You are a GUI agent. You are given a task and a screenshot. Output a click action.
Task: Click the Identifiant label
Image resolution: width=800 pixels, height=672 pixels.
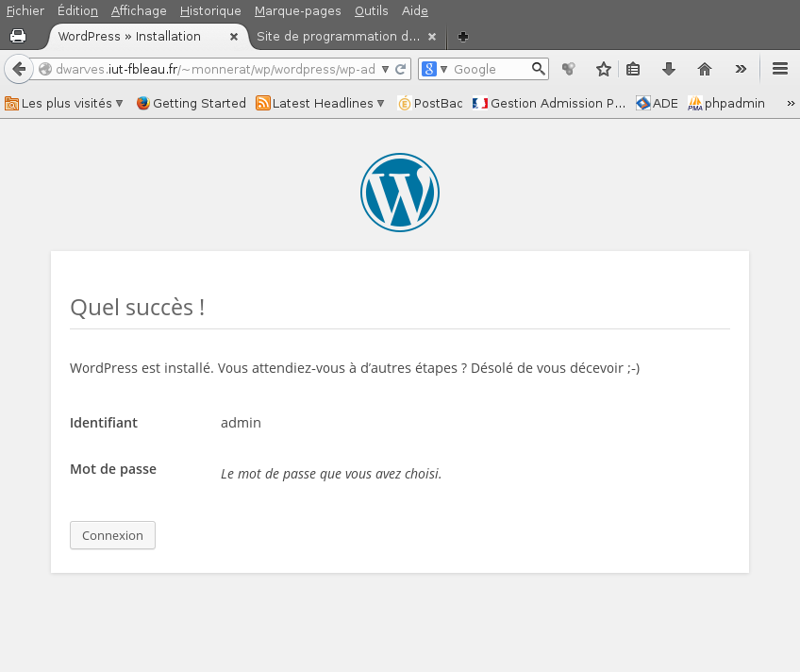pyautogui.click(x=104, y=423)
